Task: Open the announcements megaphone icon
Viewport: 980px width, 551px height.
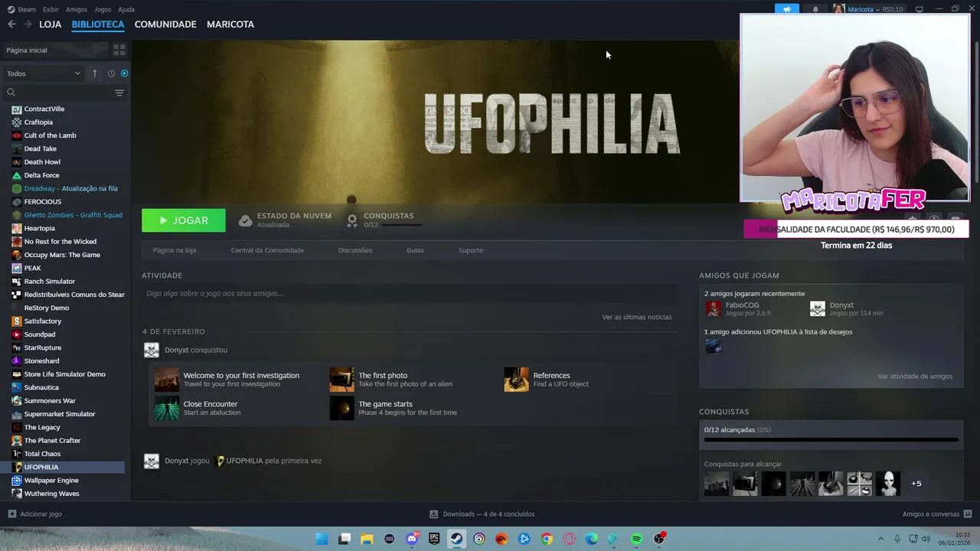Action: click(786, 9)
